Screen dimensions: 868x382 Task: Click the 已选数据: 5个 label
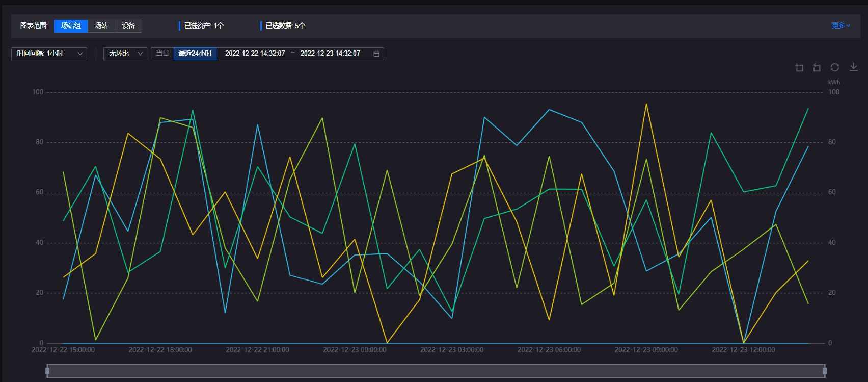[x=285, y=26]
